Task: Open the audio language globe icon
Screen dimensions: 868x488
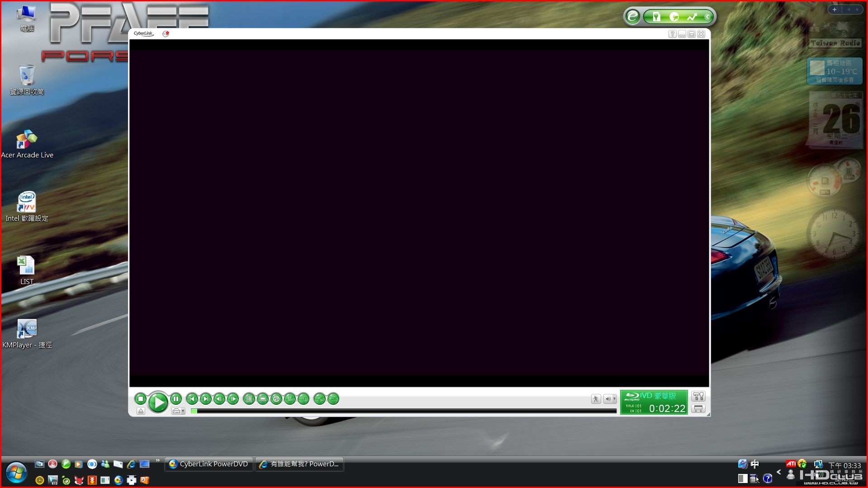Action: (276, 399)
